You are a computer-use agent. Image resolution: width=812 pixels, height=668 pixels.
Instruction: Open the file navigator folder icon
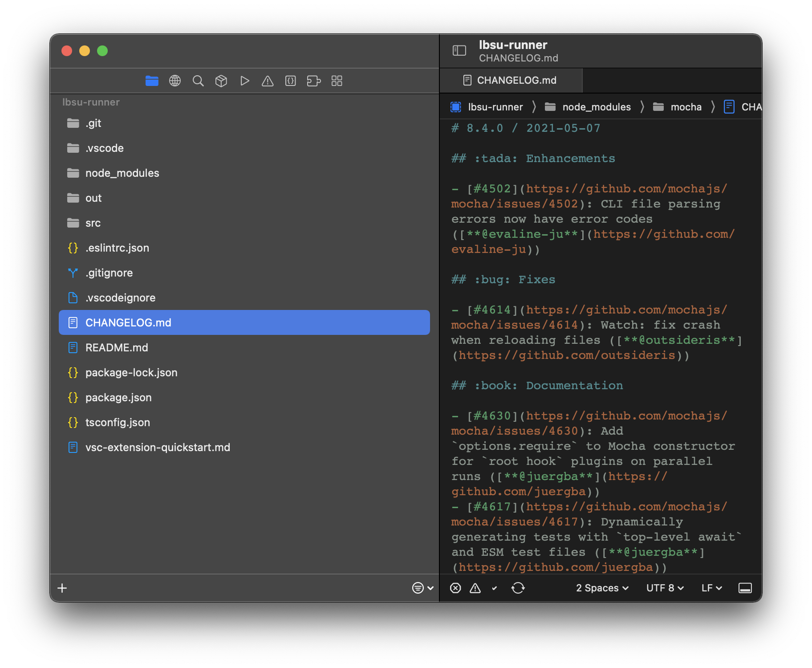(152, 81)
